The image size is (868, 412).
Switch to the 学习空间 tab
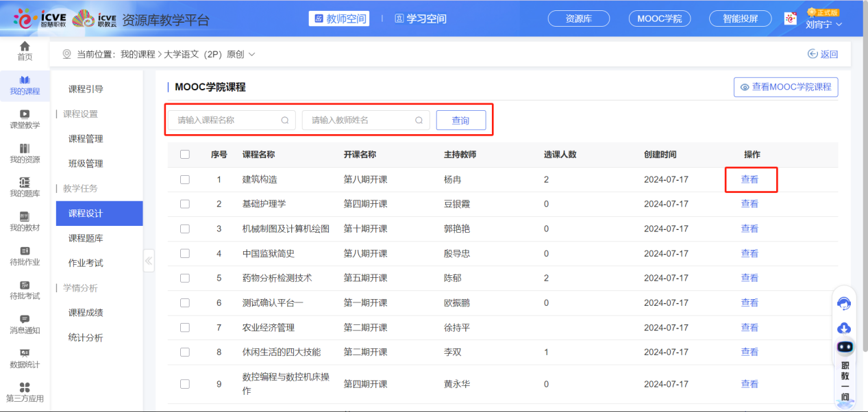click(x=419, y=18)
